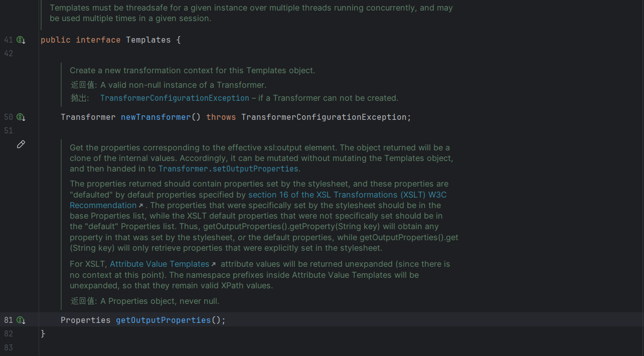Screen dimensions: 644x356
Task: Click the Properties return type on line 81
Action: [85, 320]
